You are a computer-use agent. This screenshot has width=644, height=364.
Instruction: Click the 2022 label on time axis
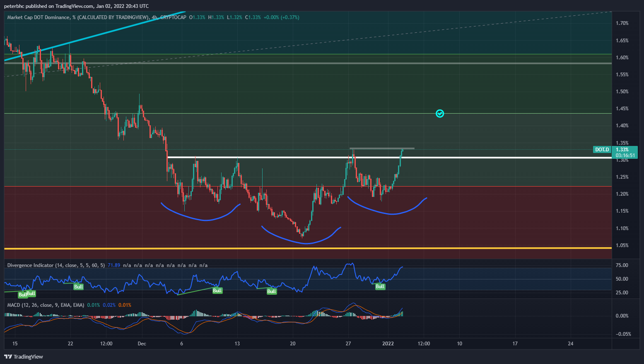[x=388, y=344]
